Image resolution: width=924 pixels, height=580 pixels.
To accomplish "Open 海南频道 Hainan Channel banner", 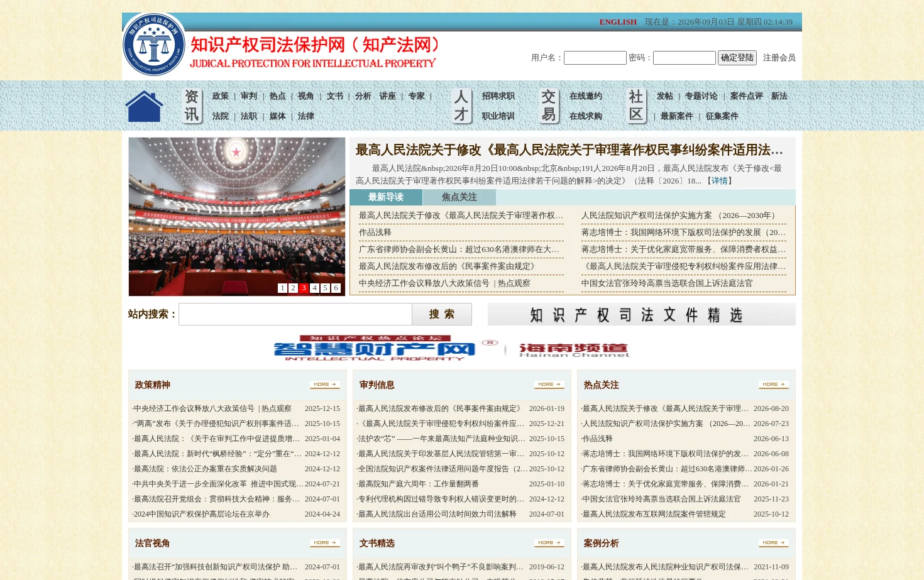I will tap(574, 350).
